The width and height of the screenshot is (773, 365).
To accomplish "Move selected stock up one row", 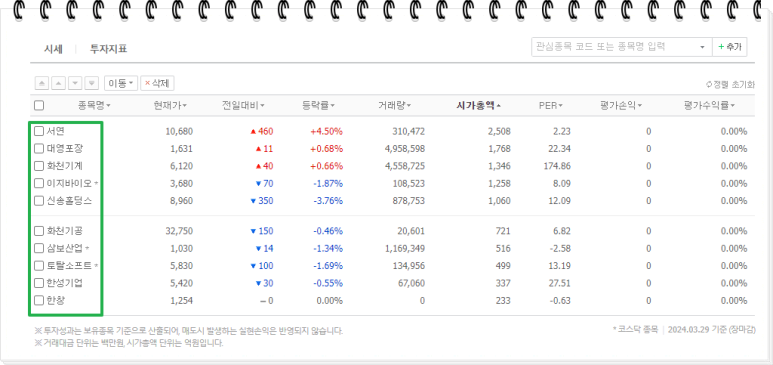I will pyautogui.click(x=59, y=83).
